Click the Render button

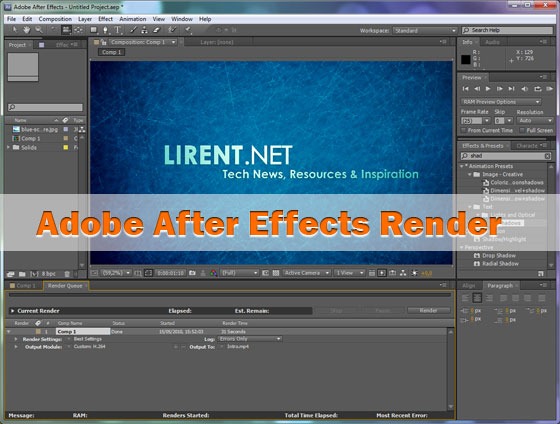tap(428, 310)
